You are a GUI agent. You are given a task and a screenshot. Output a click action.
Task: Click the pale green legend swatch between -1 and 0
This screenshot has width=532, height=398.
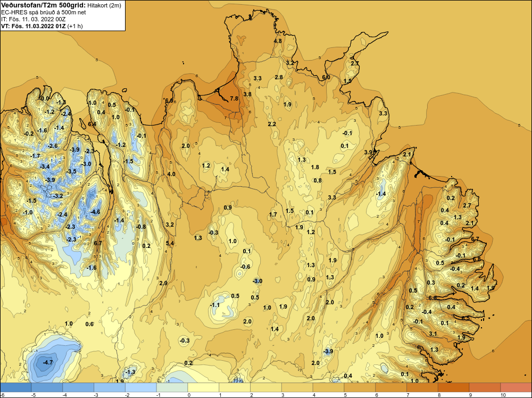(172, 387)
